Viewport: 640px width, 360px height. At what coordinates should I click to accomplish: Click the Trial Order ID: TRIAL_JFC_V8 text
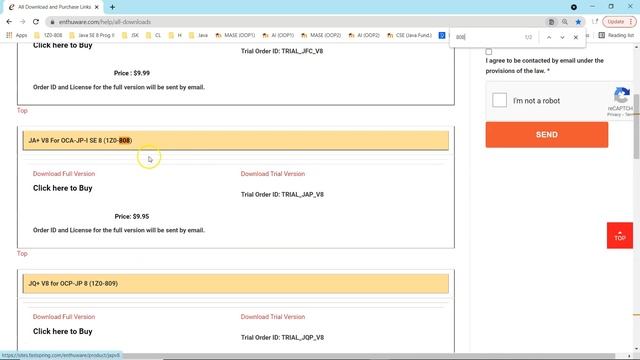(282, 51)
